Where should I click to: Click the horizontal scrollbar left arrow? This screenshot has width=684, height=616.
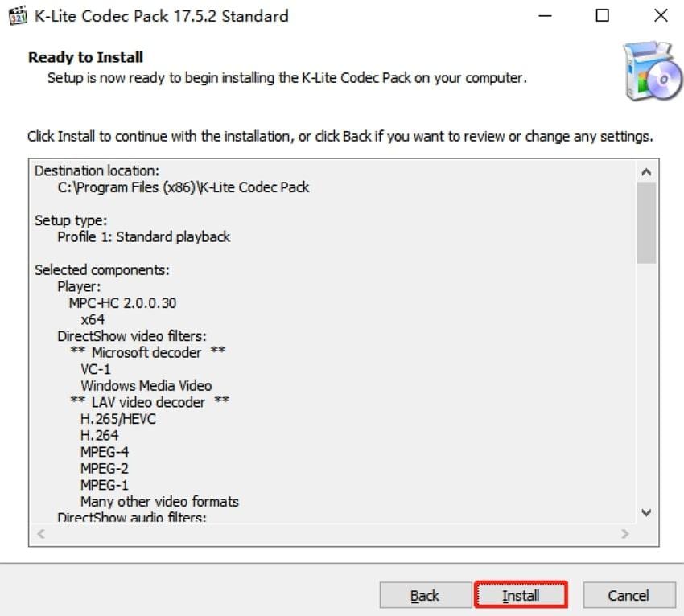[x=40, y=533]
